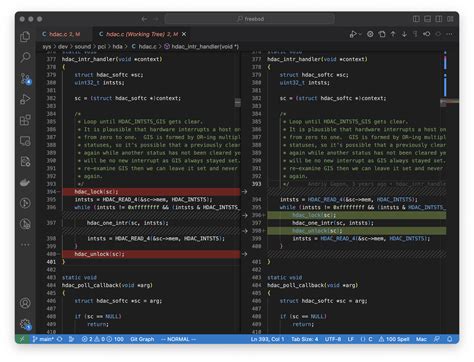Open the Source Control view
This screenshot has width=474, height=362.
[26, 79]
